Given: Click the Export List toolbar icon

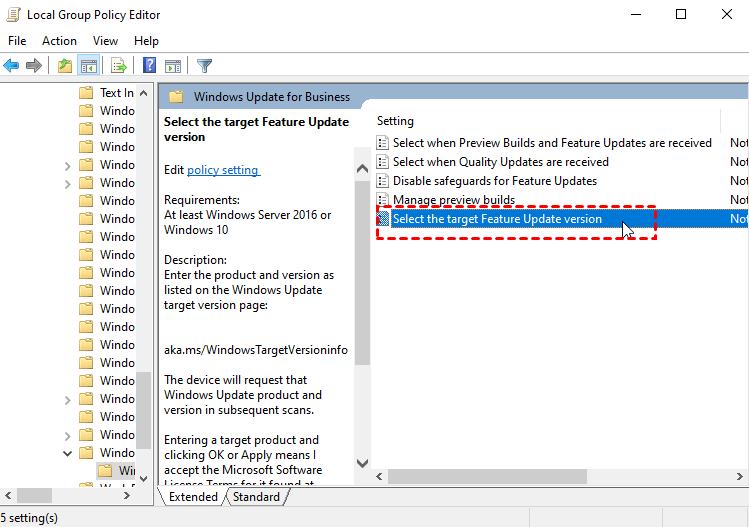Looking at the screenshot, I should (118, 65).
